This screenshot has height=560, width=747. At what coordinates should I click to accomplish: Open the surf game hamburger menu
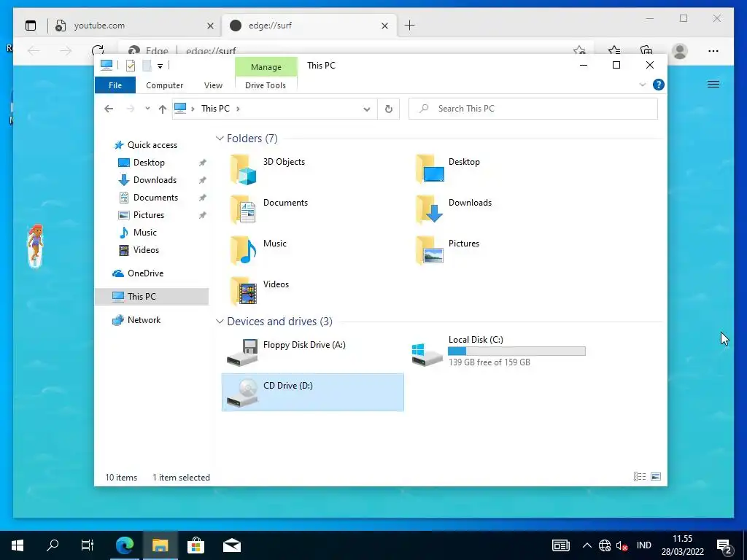pos(713,85)
